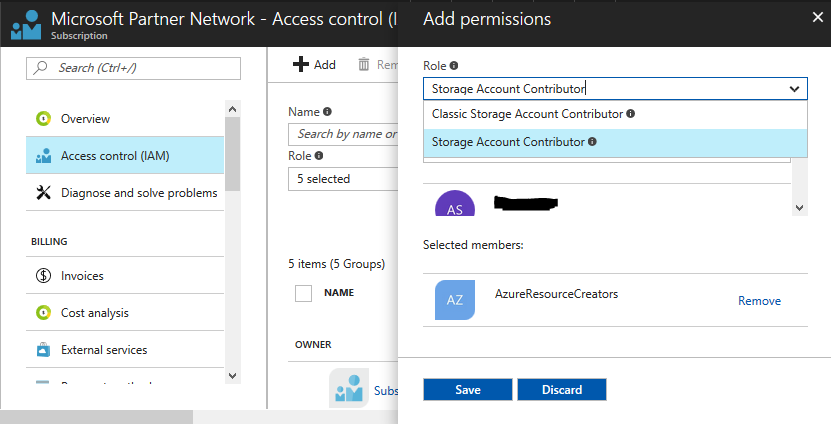Select Classic Storage Account Contributor option
Viewport: 831px width, 424px height.
pos(527,114)
